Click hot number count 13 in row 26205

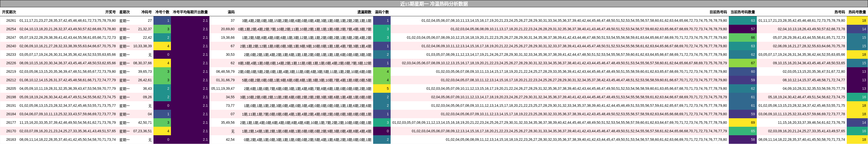[857, 89]
